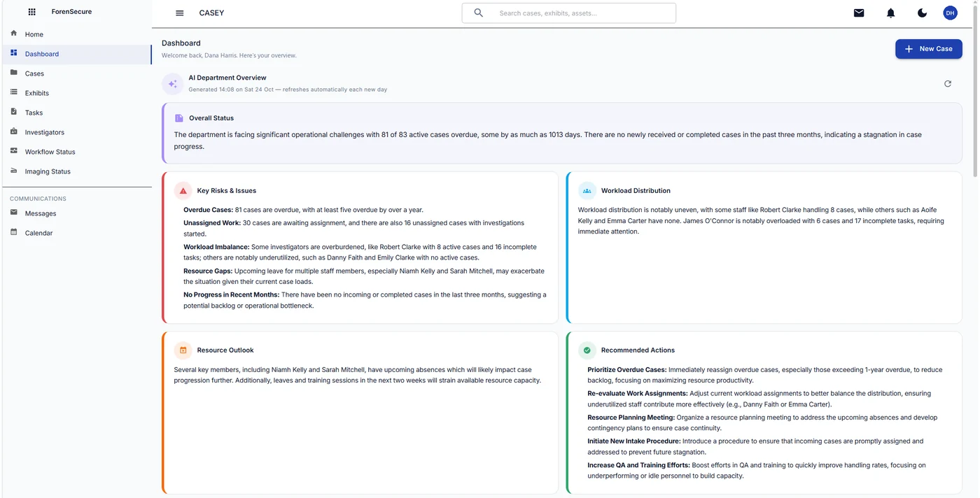
Task: Click Initiate New Intake Procedure label
Action: 634,441
